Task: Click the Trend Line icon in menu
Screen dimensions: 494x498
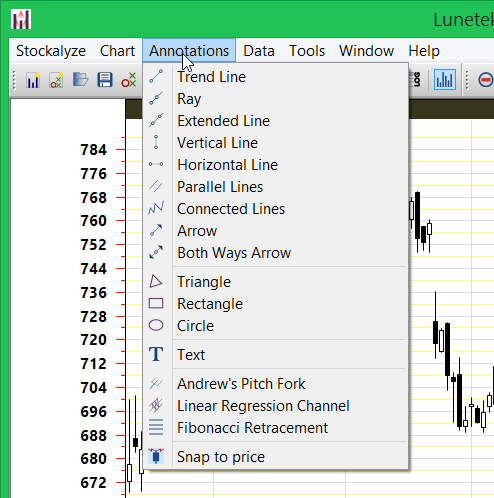Action: [156, 76]
